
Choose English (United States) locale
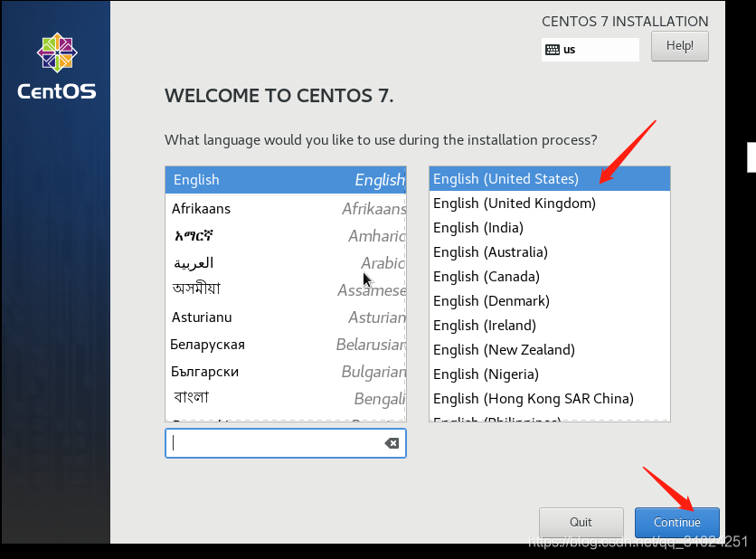point(550,179)
